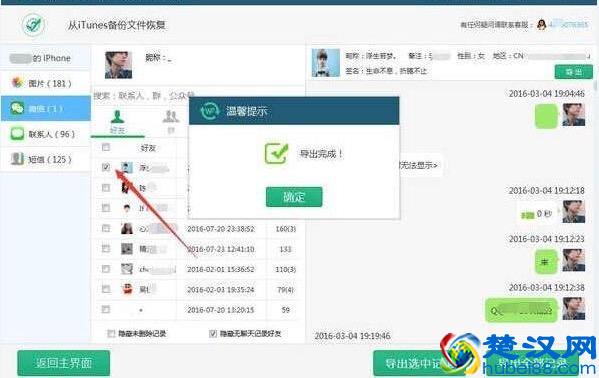This screenshot has height=378, width=599.
Task: Click the timestamp 2016-03-04 19:12:18
Action: (546, 190)
